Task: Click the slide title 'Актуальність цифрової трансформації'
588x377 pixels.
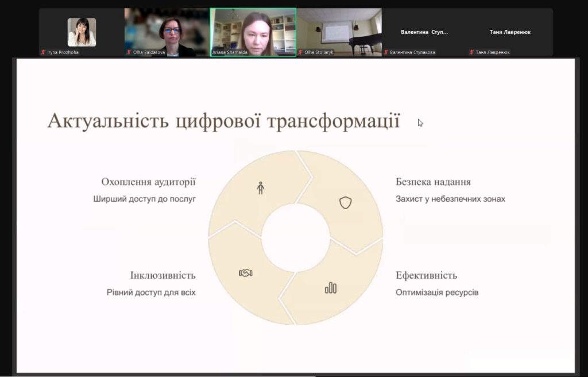Action: pyautogui.click(x=223, y=122)
